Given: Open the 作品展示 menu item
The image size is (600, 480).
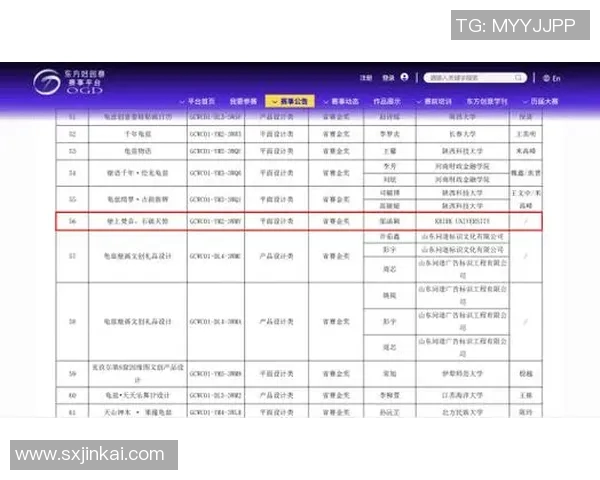Looking at the screenshot, I should pos(387,101).
